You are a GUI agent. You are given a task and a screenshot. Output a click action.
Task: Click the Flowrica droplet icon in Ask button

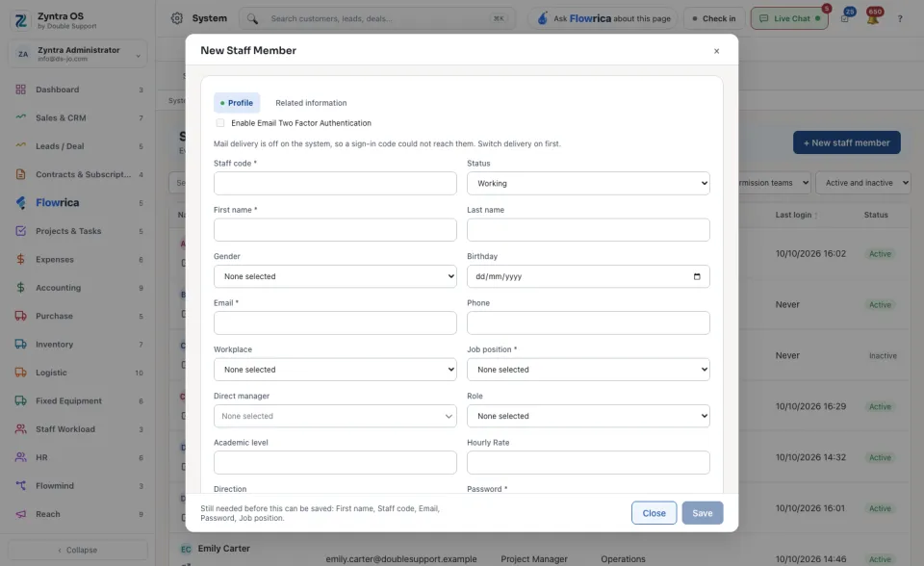543,18
